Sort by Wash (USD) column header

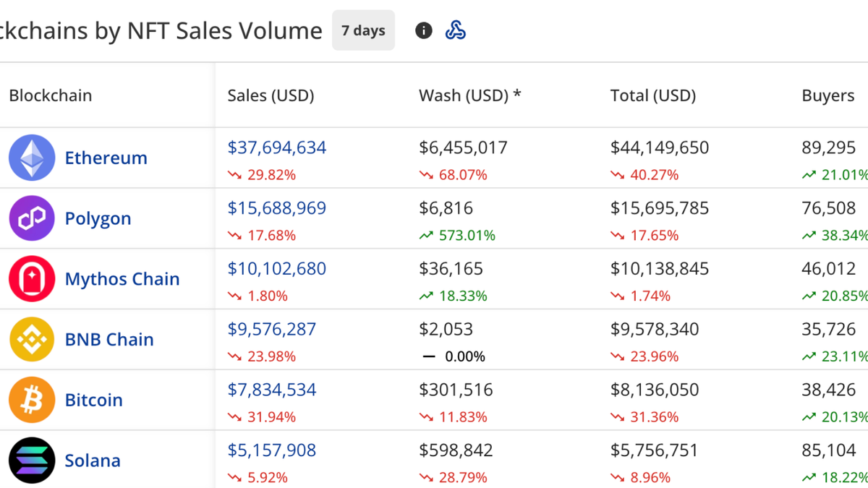click(470, 95)
